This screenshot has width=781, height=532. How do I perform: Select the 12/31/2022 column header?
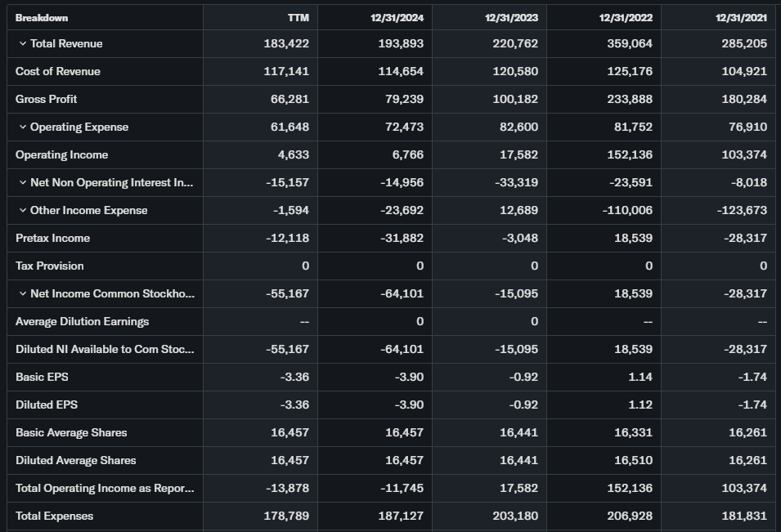click(626, 18)
